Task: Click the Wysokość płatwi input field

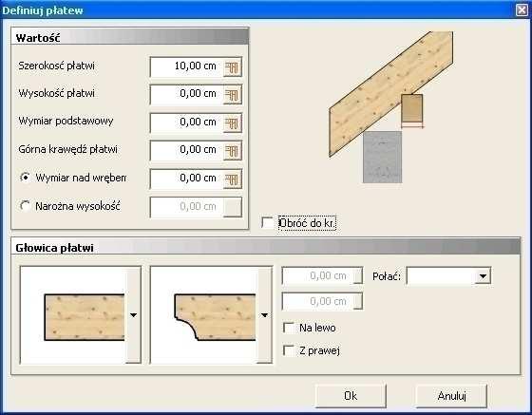Action: [186, 94]
